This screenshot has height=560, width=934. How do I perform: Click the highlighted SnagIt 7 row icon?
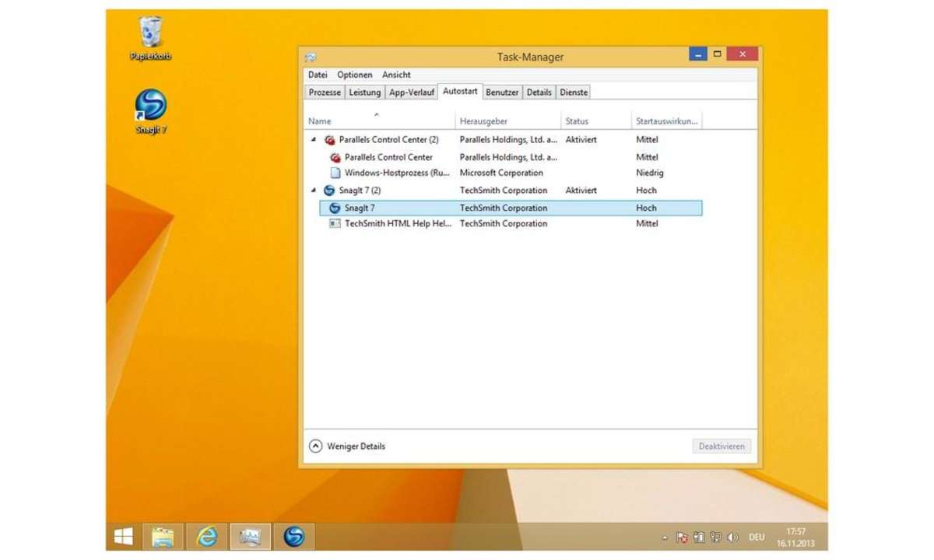pos(335,208)
